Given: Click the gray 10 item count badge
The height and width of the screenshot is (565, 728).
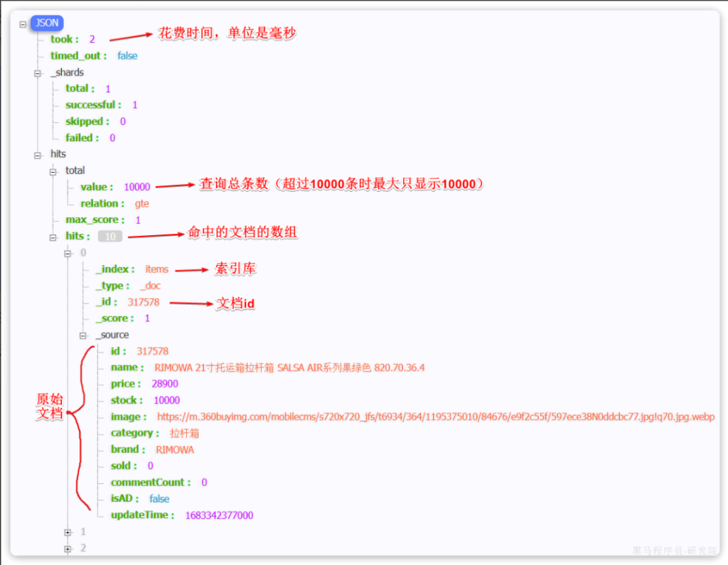Looking at the screenshot, I should pos(110,237).
